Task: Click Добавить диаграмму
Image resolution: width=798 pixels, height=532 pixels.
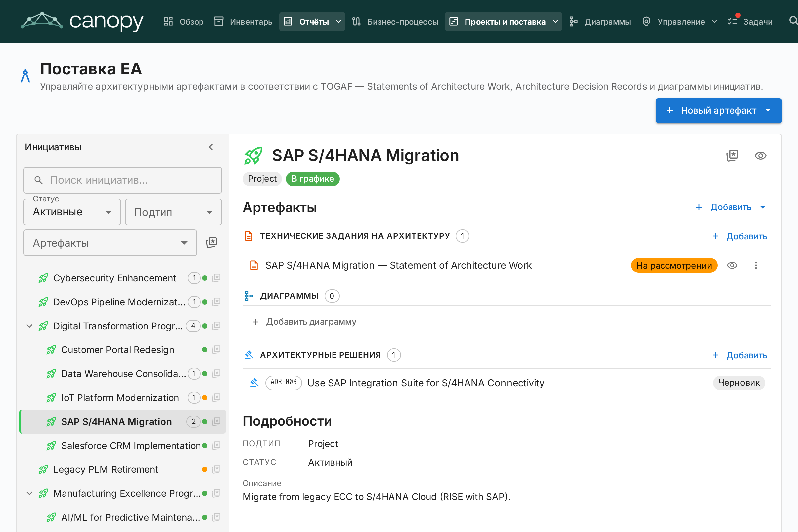Action: pyautogui.click(x=304, y=321)
